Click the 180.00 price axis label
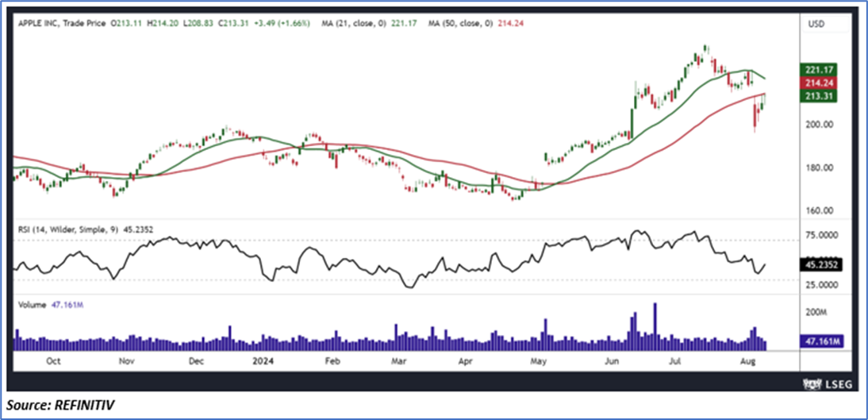Viewport: 868px width, 420px height. click(x=820, y=168)
